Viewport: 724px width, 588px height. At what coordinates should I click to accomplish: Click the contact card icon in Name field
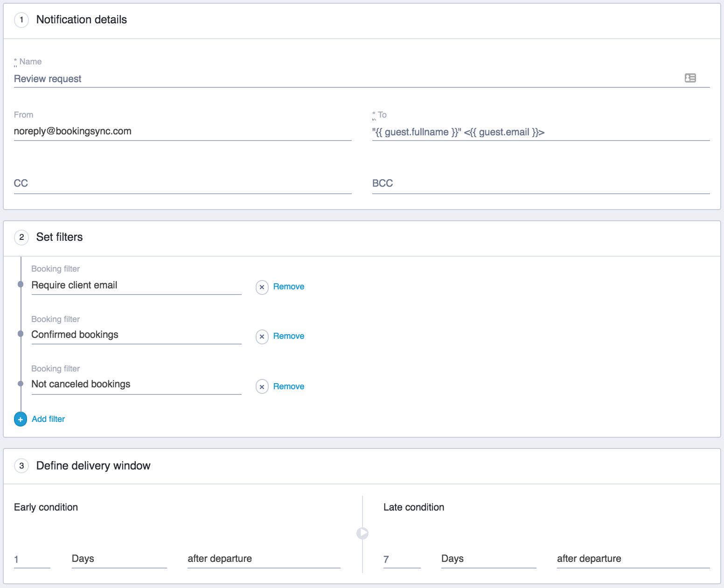point(690,78)
